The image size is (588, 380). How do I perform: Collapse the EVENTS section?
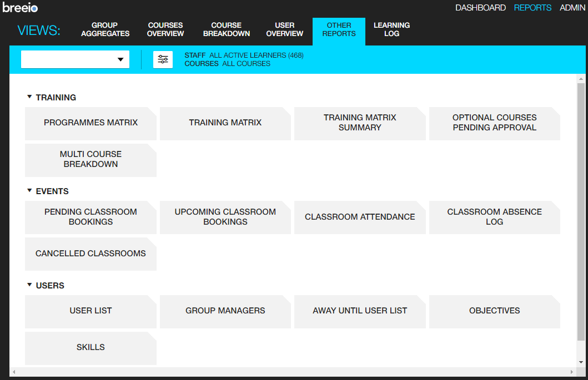click(x=29, y=191)
